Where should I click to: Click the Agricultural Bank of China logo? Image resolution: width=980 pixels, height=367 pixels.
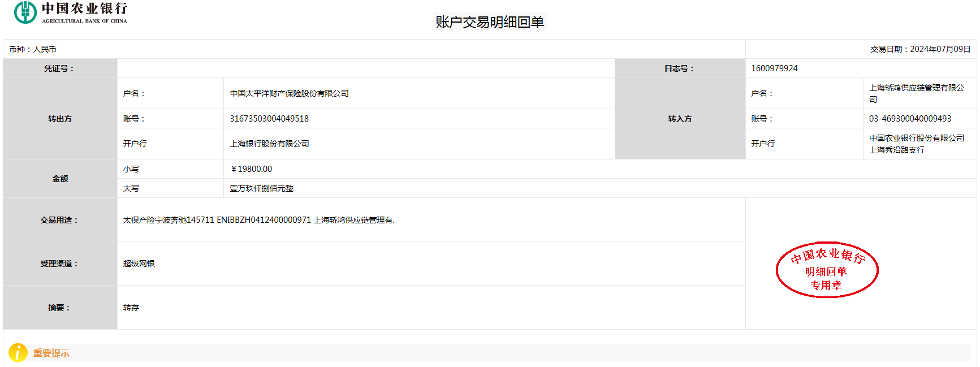pos(71,12)
